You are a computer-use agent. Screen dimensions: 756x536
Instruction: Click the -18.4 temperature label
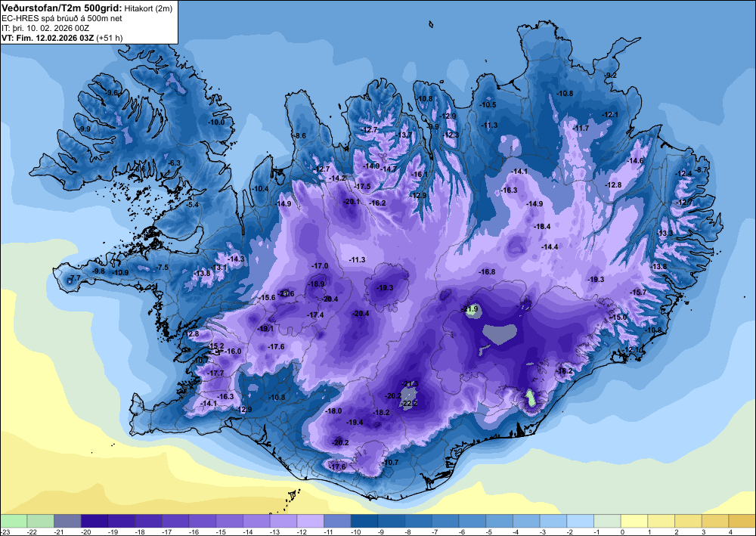[x=542, y=227]
